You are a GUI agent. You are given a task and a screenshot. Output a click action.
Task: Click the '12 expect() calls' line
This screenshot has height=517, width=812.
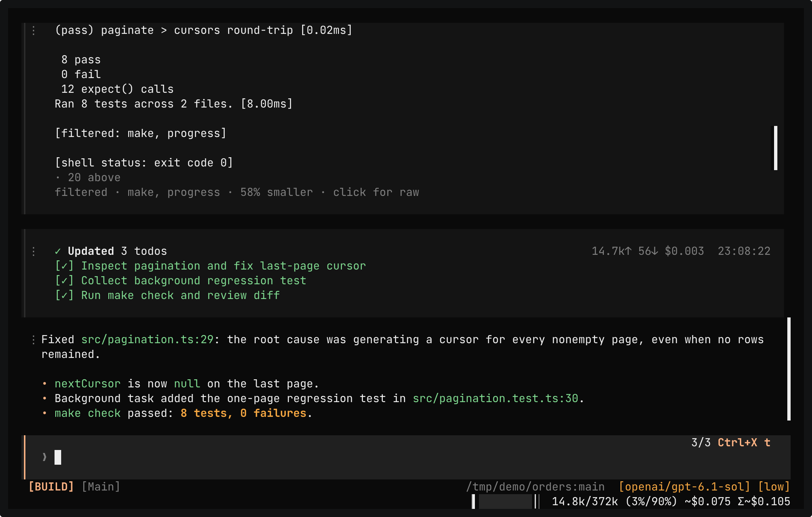118,89
